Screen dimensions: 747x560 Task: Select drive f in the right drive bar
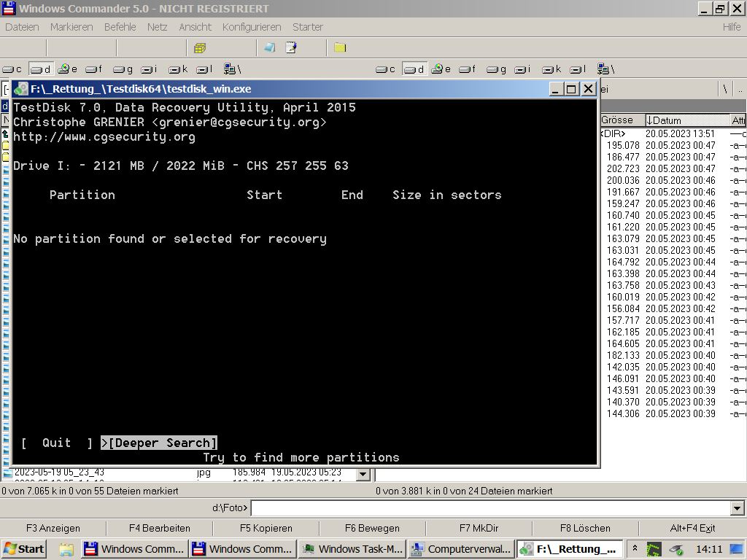pos(468,69)
